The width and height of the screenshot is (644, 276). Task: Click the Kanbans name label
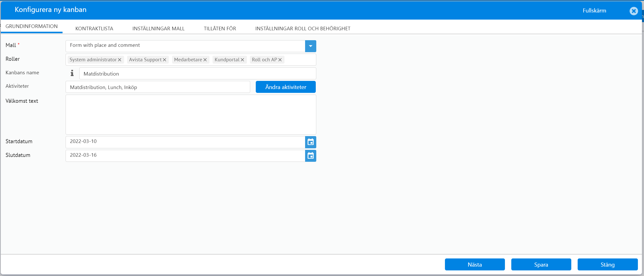point(22,73)
